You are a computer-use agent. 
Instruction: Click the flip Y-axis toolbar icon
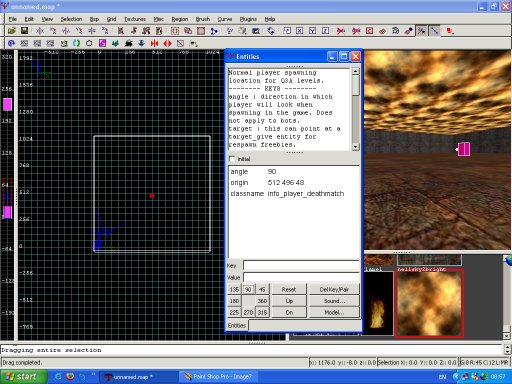[66, 31]
